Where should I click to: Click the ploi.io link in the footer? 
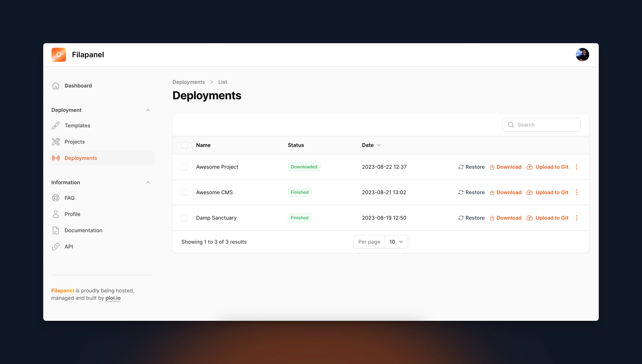113,298
